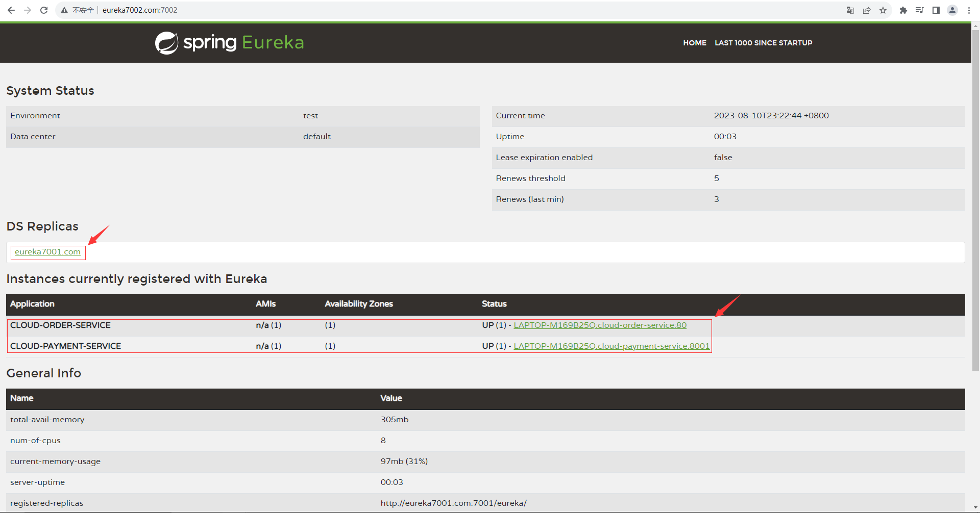The height and width of the screenshot is (513, 980).
Task: Open the media control playlist icon
Action: [x=920, y=10]
